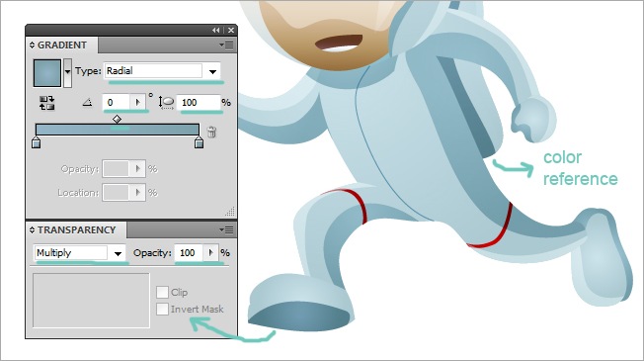The width and height of the screenshot is (644, 361).
Task: Enable the Clip checkbox
Action: (162, 293)
